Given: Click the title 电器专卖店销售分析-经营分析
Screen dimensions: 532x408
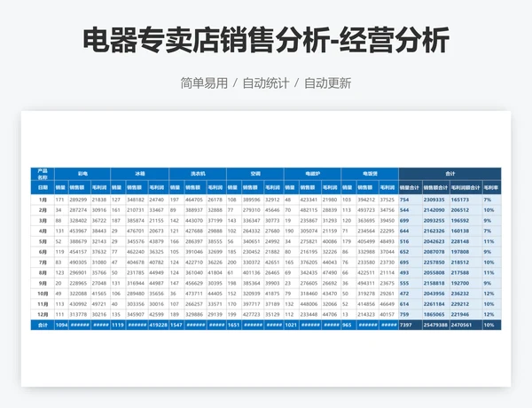Looking at the screenshot, I should pyautogui.click(x=266, y=41).
